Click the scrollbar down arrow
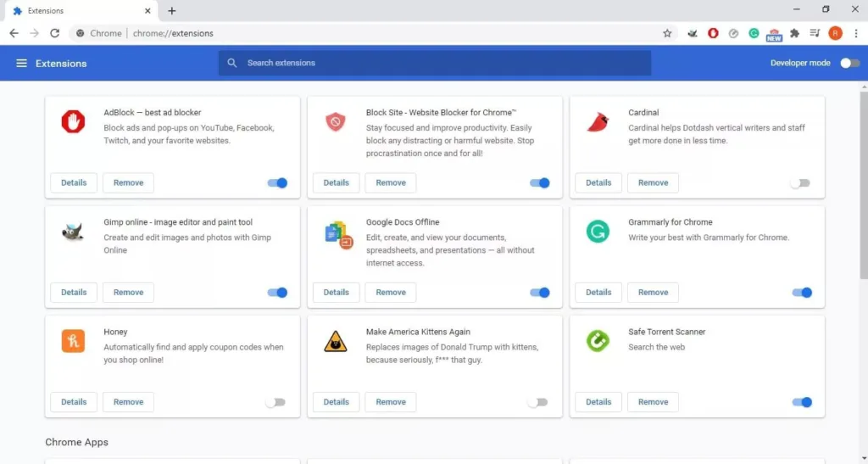868x464 pixels. [864, 459]
